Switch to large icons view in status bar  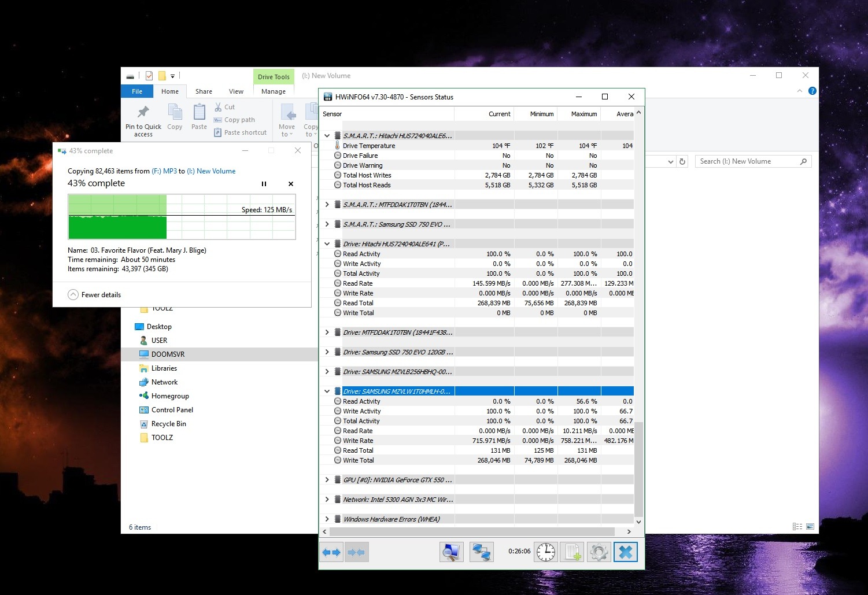pos(810,527)
